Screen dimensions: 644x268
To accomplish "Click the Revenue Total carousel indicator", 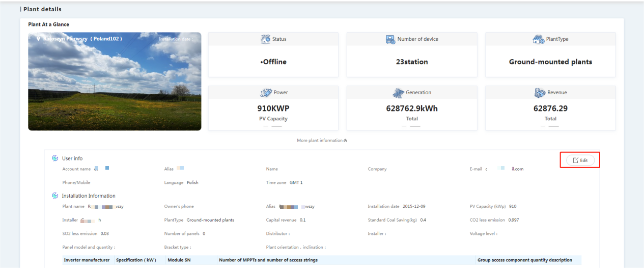I will click(x=550, y=125).
